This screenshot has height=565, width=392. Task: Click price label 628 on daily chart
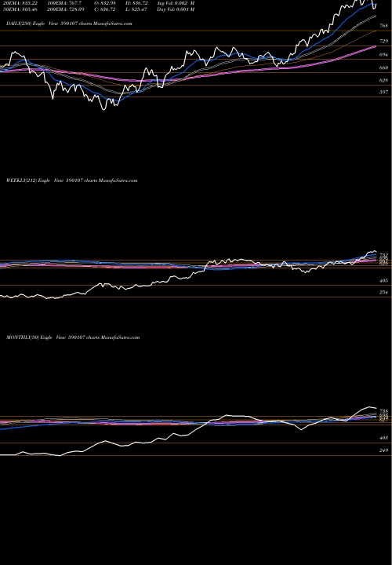(x=383, y=80)
